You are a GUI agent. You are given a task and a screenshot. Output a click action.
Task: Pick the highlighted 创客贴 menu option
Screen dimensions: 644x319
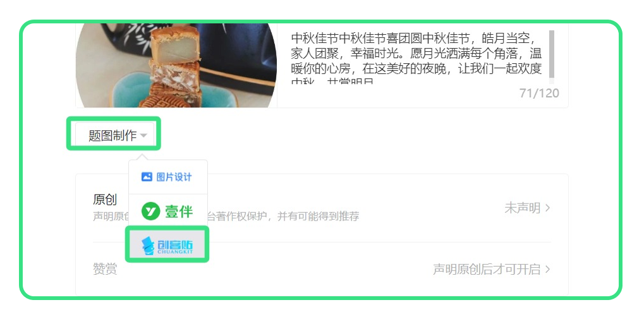(167, 244)
